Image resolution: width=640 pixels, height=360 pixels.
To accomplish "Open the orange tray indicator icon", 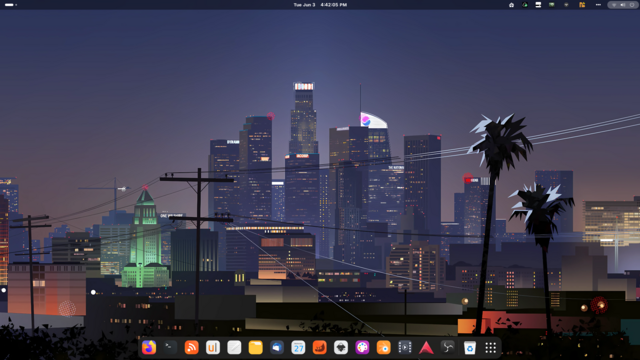I will click(582, 5).
